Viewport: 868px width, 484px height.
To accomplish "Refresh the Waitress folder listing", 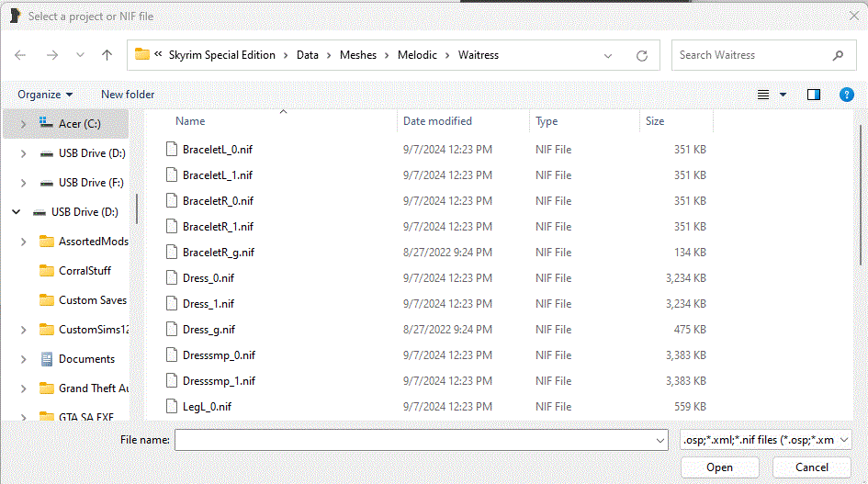I will click(642, 55).
